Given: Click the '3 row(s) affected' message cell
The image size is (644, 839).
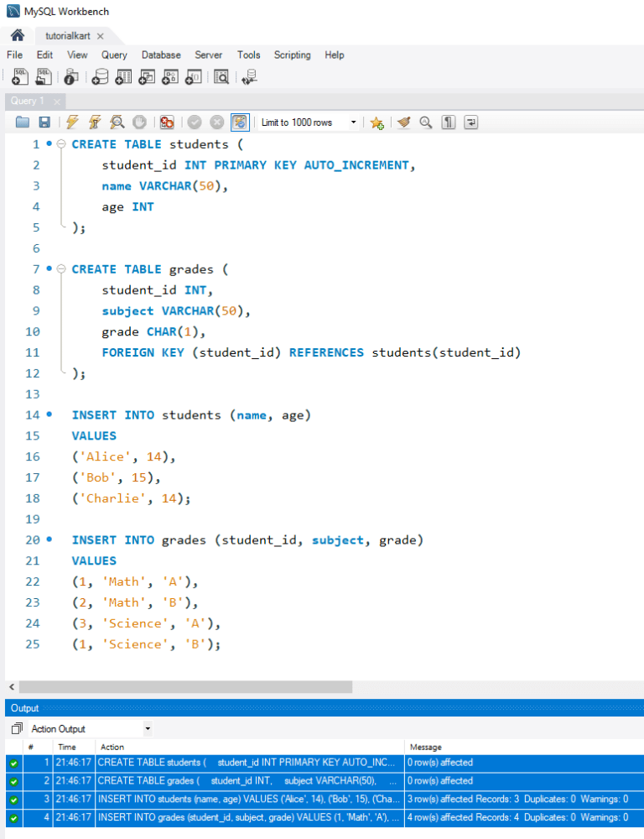Looking at the screenshot, I should (x=524, y=799).
